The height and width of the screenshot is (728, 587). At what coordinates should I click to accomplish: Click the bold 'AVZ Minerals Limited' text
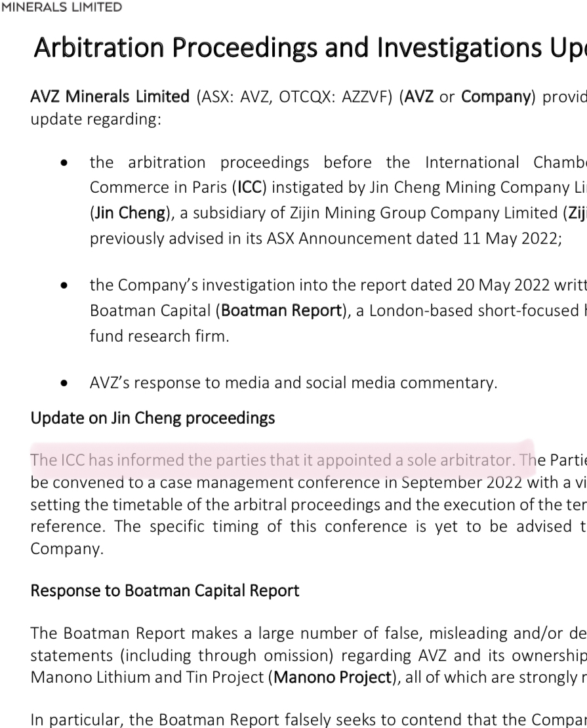[x=110, y=96]
